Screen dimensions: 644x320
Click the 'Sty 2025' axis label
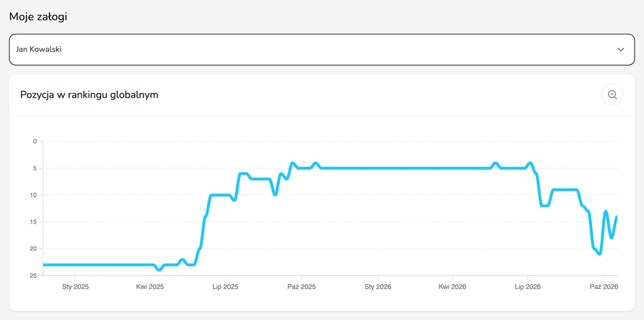click(x=75, y=287)
